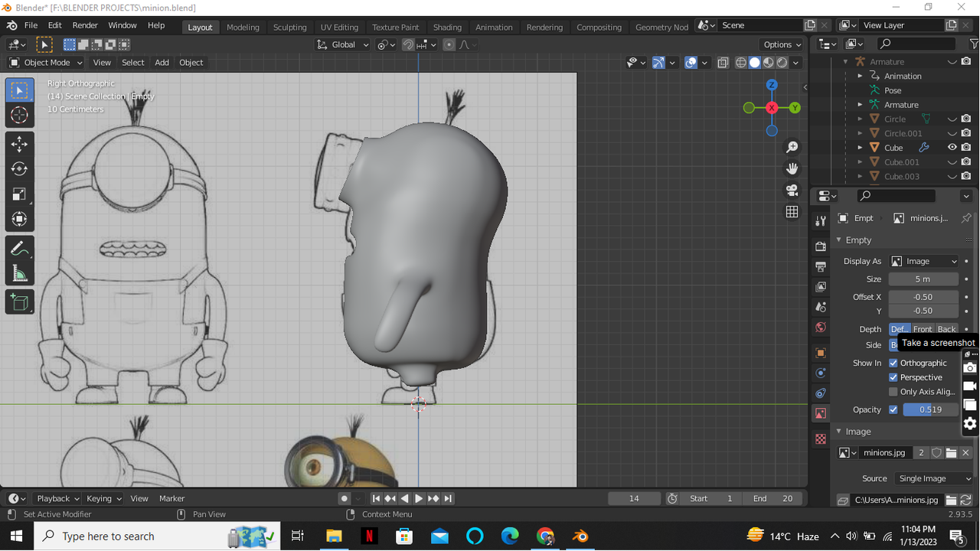Open Netflix from the taskbar

[369, 536]
